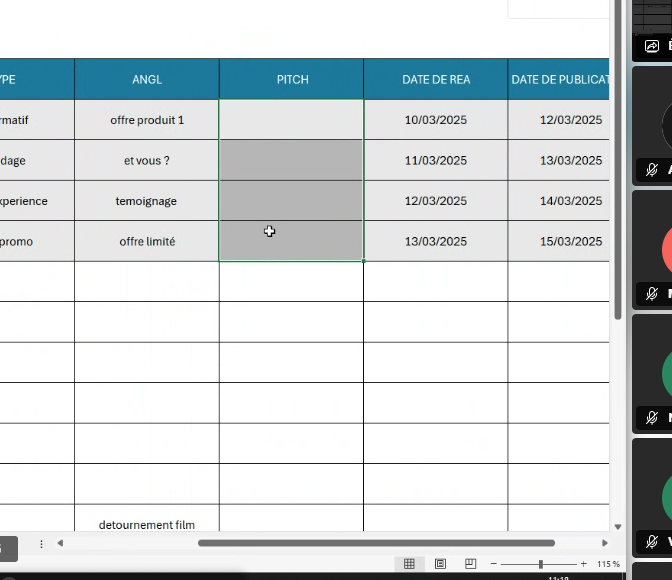Switch to Normal view in status bar
672x580 pixels.
pos(409,564)
